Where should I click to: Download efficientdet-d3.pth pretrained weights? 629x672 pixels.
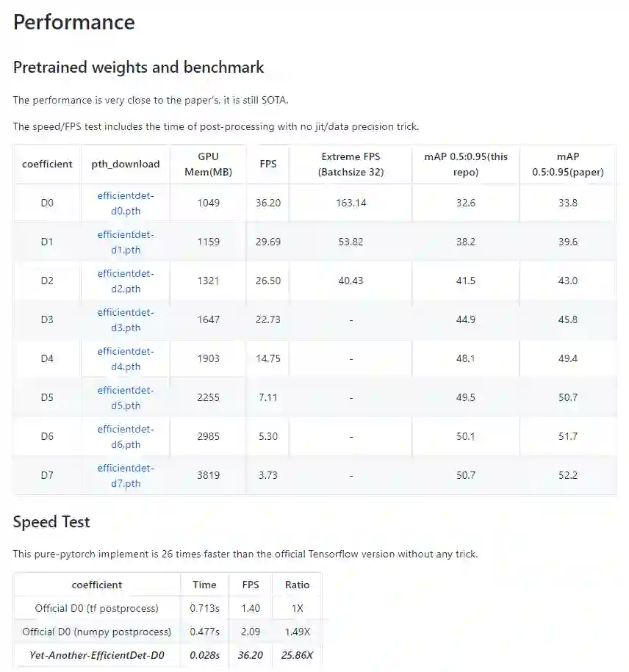click(126, 319)
